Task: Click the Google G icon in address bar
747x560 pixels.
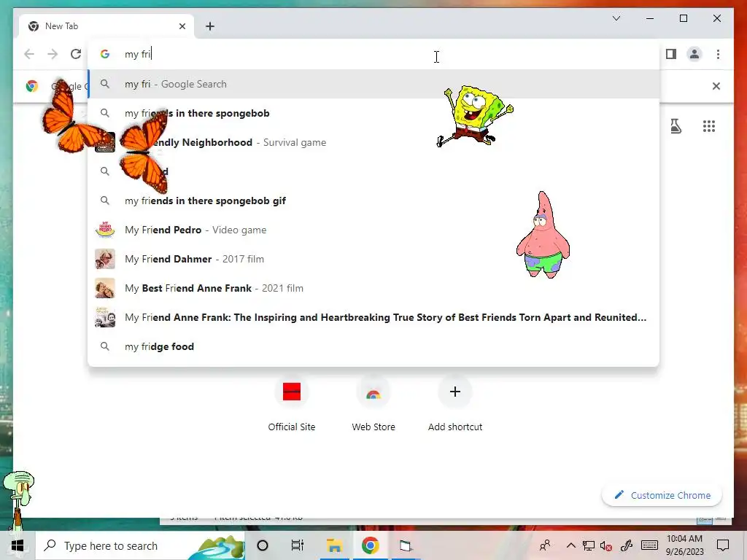Action: pyautogui.click(x=105, y=54)
